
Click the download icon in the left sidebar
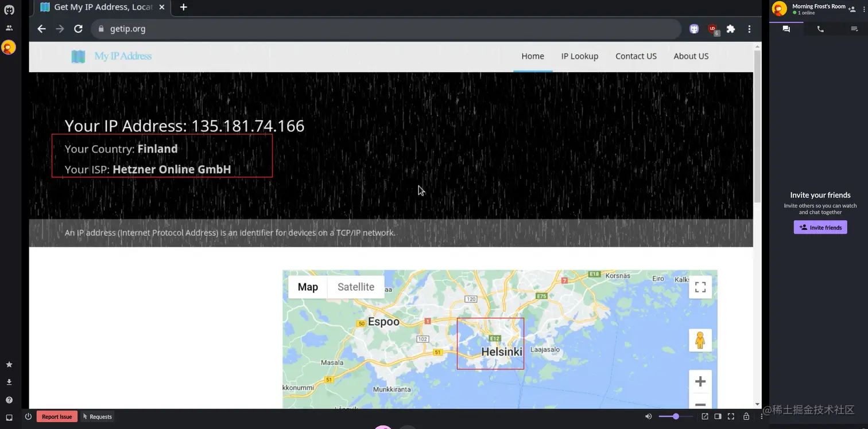coord(9,382)
